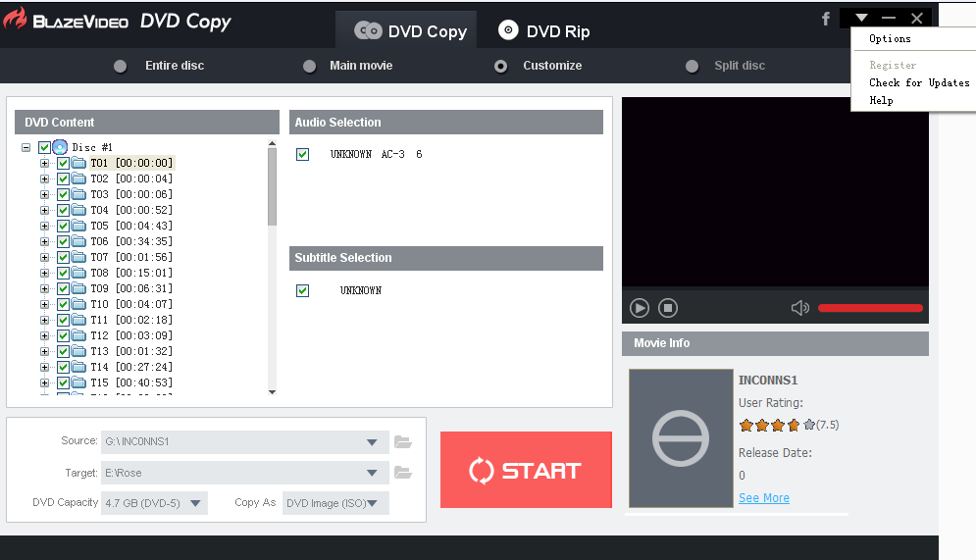
Task: Switch to the DVD Rip tab
Action: (544, 31)
